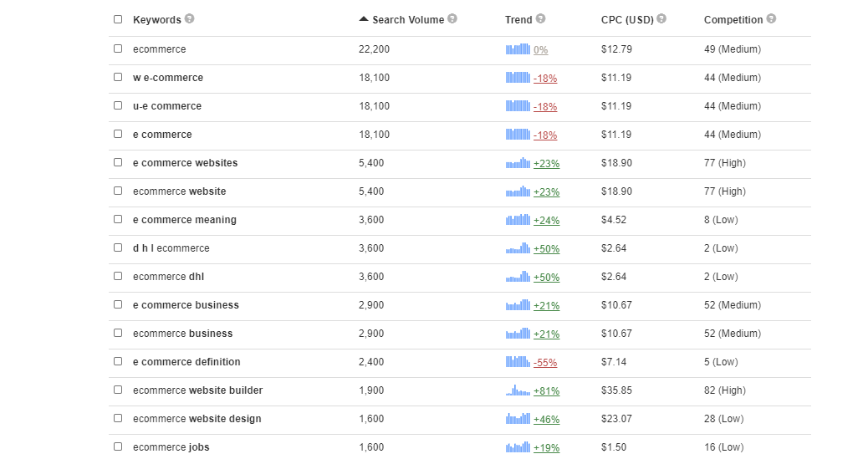Sort the table by Competition column

733,20
